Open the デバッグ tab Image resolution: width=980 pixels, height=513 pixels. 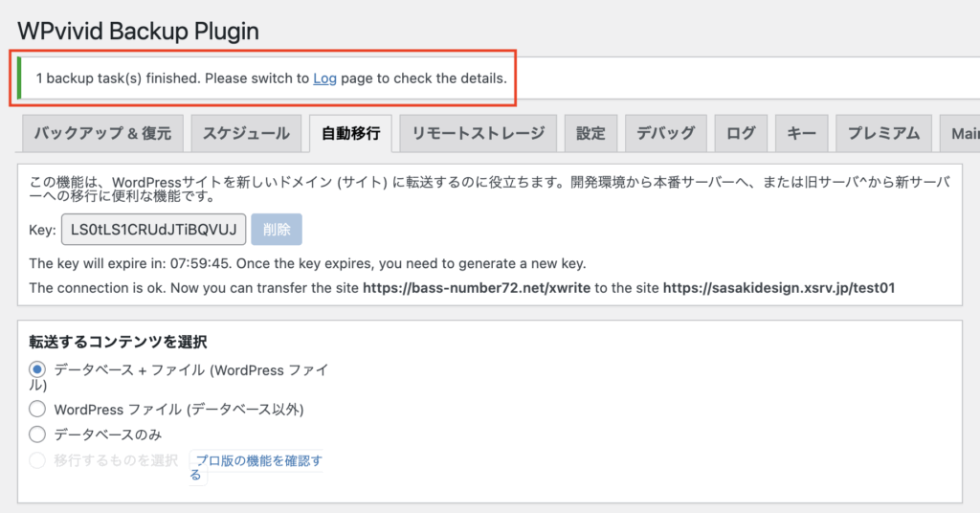tap(666, 133)
